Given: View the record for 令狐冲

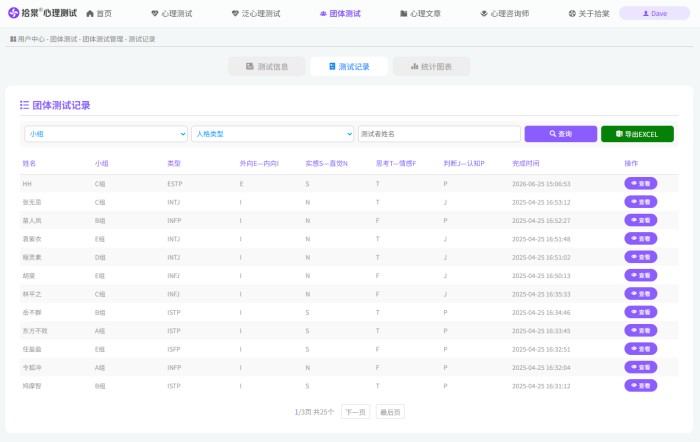Looking at the screenshot, I should [641, 367].
